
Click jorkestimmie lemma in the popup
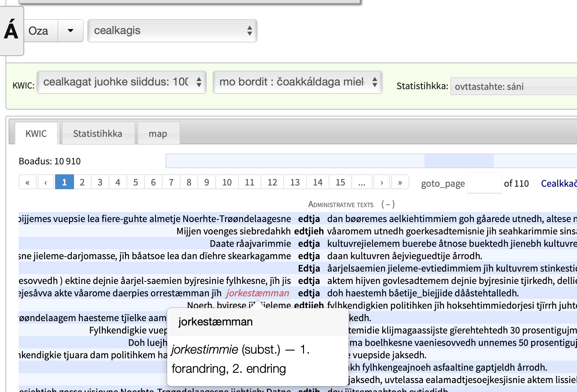click(x=205, y=350)
